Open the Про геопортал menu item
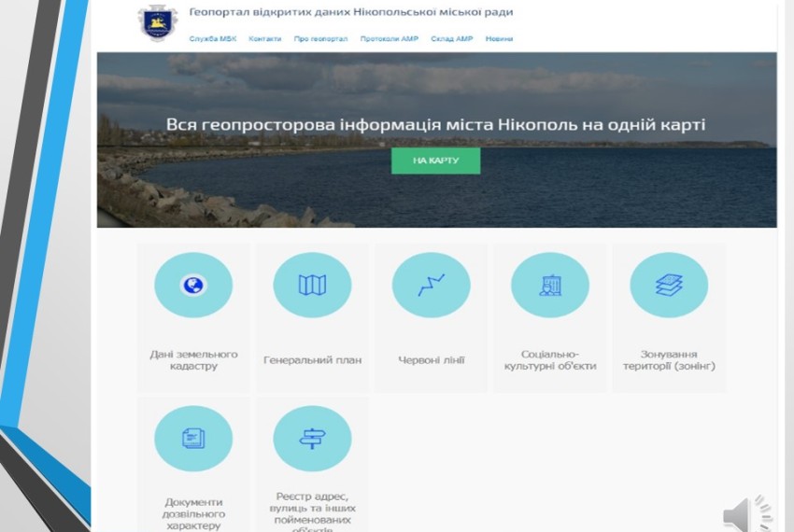 pyautogui.click(x=320, y=38)
